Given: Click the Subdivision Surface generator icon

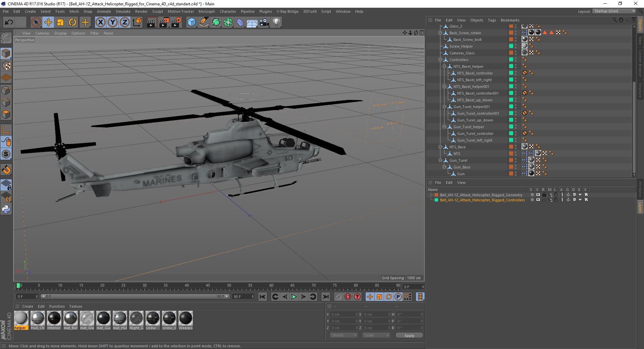Looking at the screenshot, I should 216,22.
